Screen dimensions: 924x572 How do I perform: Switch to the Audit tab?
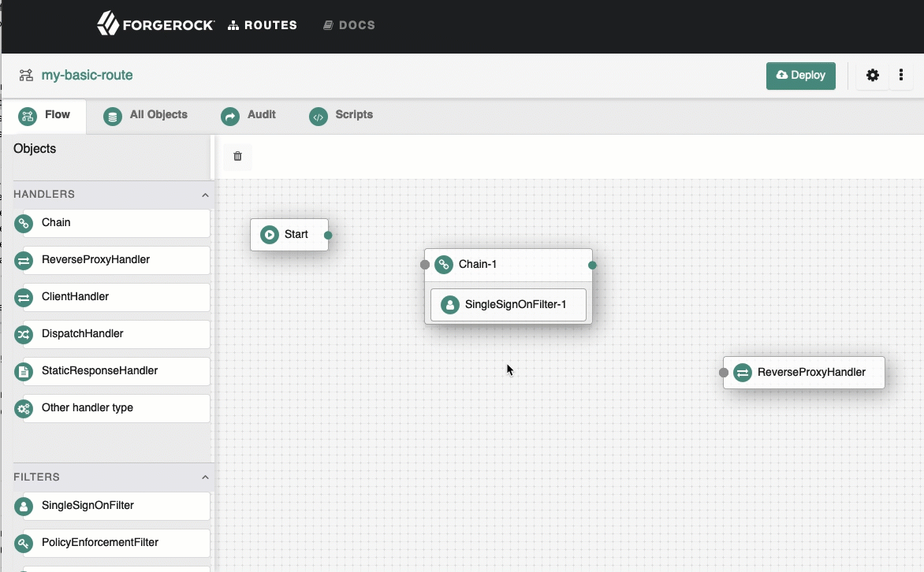tap(248, 116)
